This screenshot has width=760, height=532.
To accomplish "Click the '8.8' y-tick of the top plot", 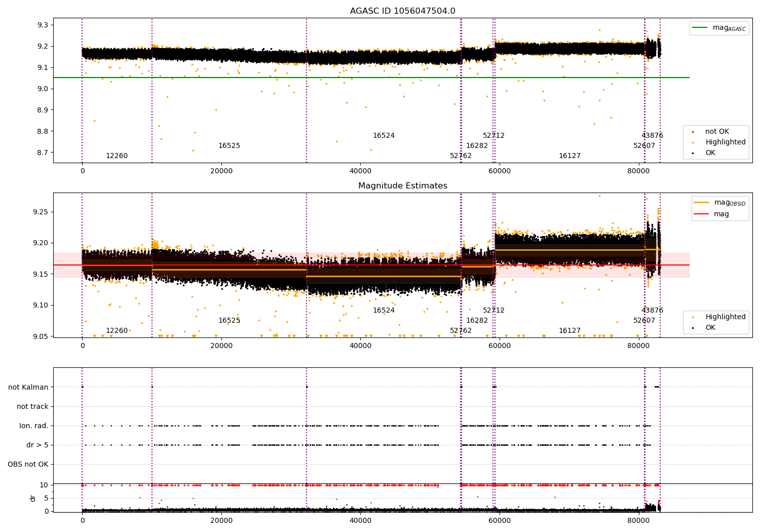I will [x=43, y=132].
